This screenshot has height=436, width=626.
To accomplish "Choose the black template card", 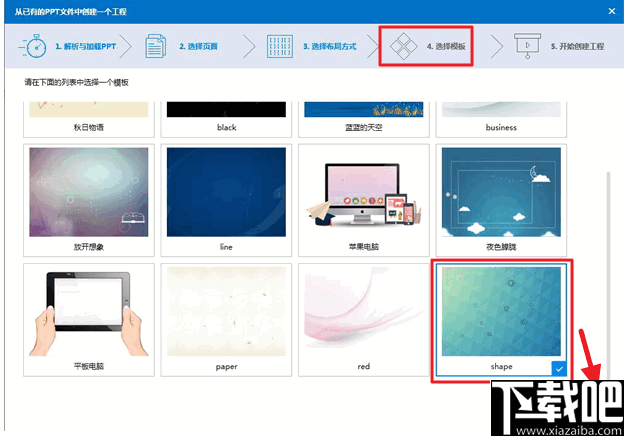I will pyautogui.click(x=226, y=119).
